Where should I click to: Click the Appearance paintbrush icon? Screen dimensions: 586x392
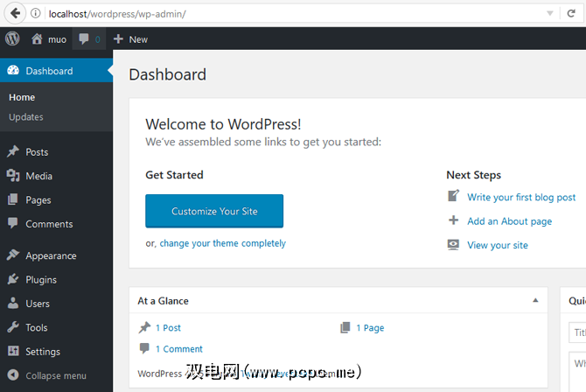point(12,256)
